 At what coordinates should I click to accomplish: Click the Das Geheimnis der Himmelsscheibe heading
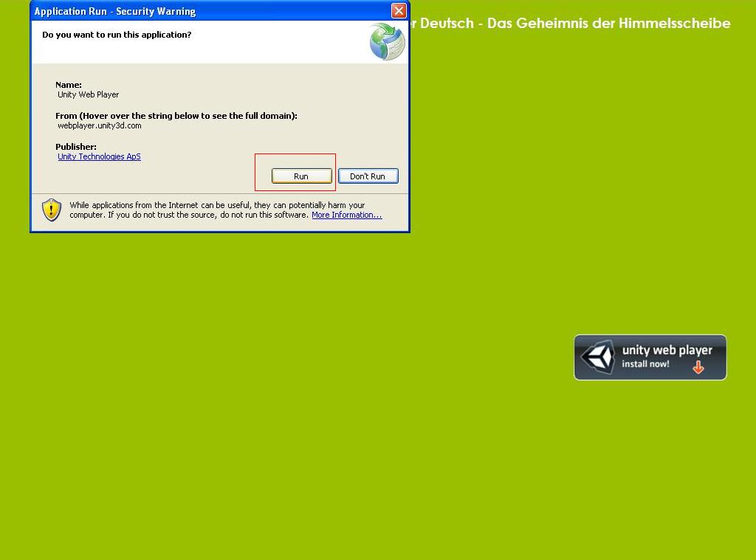pyautogui.click(x=609, y=23)
